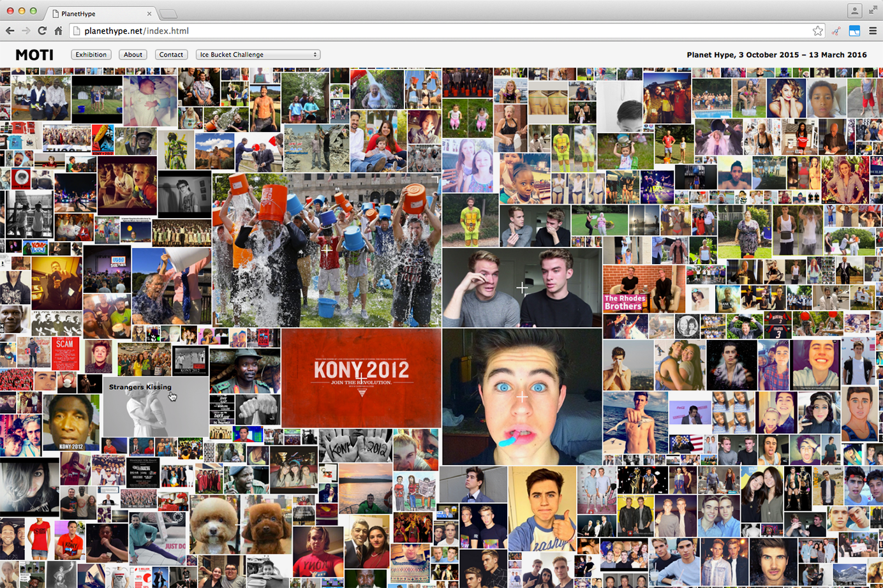The image size is (883, 588).
Task: Open a new browser tab
Action: coord(168,13)
